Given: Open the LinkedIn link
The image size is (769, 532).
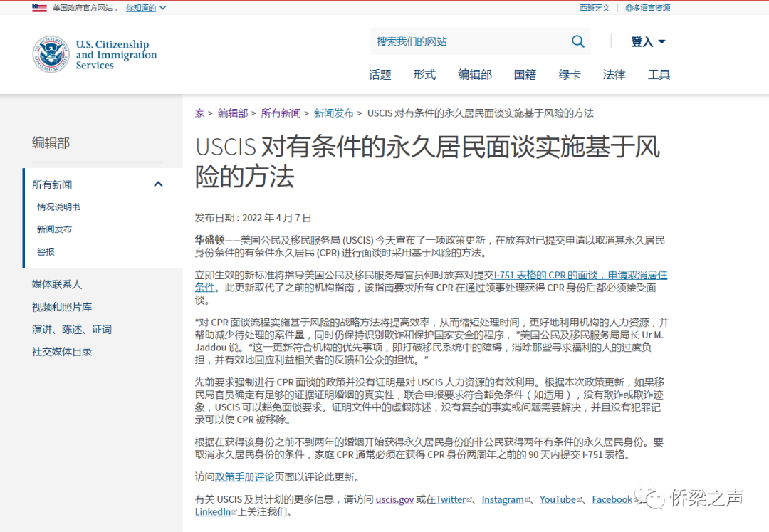Looking at the screenshot, I should pos(213,512).
